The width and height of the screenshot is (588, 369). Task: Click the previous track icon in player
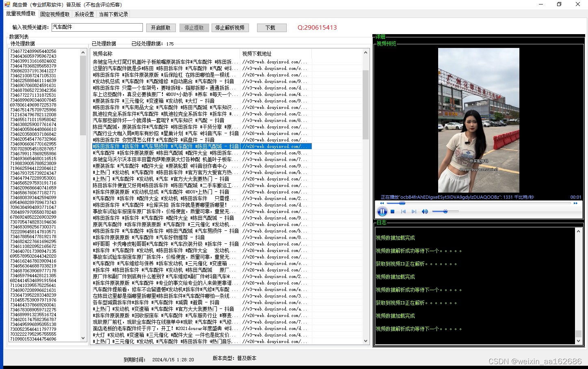click(403, 211)
